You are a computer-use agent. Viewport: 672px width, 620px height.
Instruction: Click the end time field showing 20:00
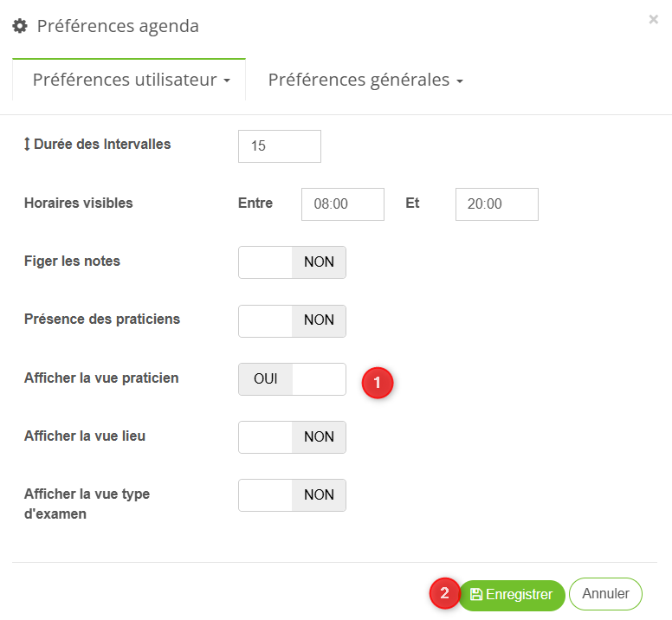click(x=496, y=204)
